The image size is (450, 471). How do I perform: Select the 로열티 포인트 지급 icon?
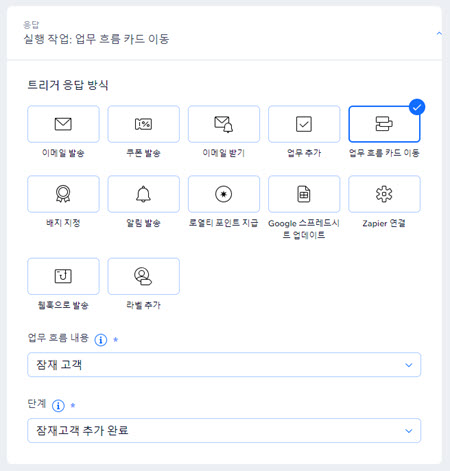[x=224, y=194]
